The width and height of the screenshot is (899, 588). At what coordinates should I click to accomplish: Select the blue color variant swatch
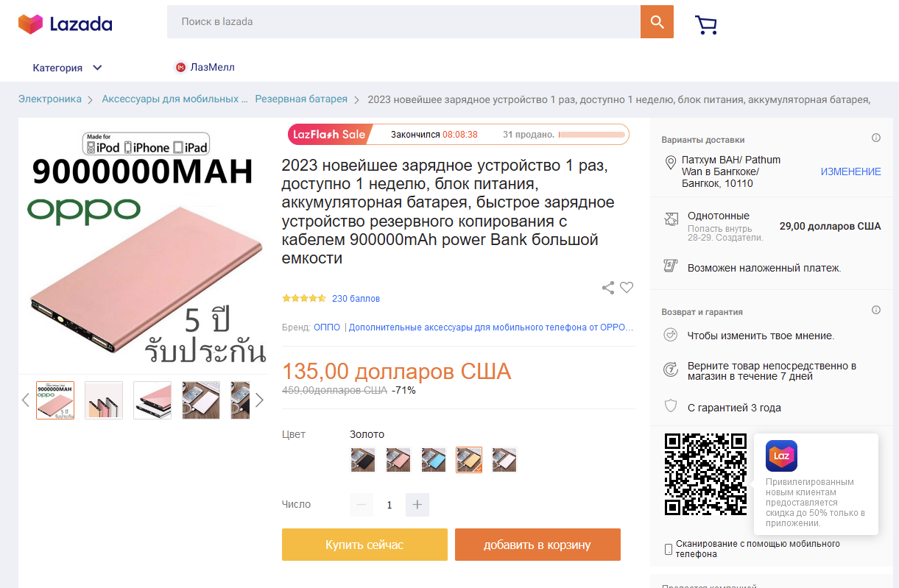click(x=434, y=460)
